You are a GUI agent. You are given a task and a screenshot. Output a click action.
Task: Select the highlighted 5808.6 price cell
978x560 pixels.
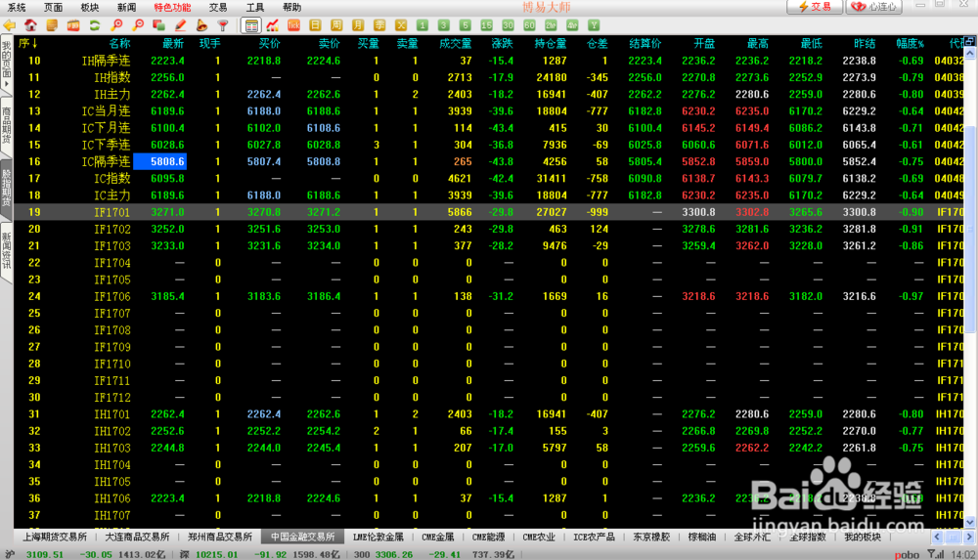coord(160,161)
